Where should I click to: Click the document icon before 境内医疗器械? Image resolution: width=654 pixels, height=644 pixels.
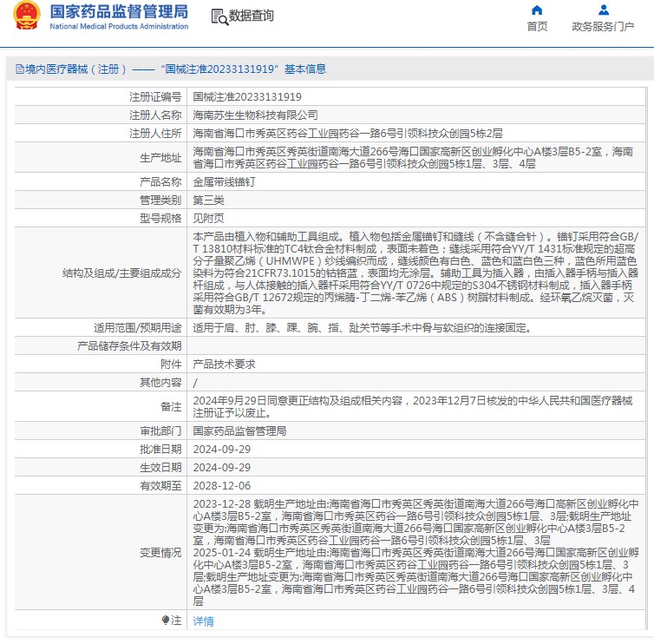(20, 69)
